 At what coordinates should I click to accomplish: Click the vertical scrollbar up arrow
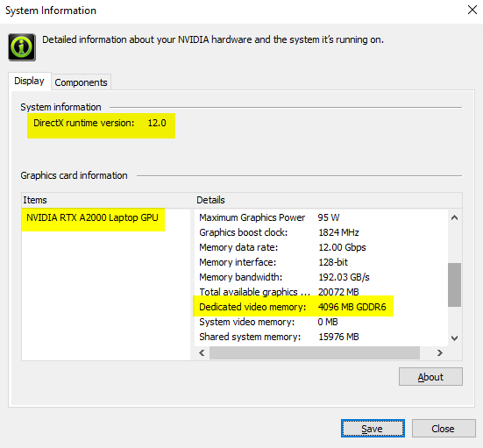[454, 217]
